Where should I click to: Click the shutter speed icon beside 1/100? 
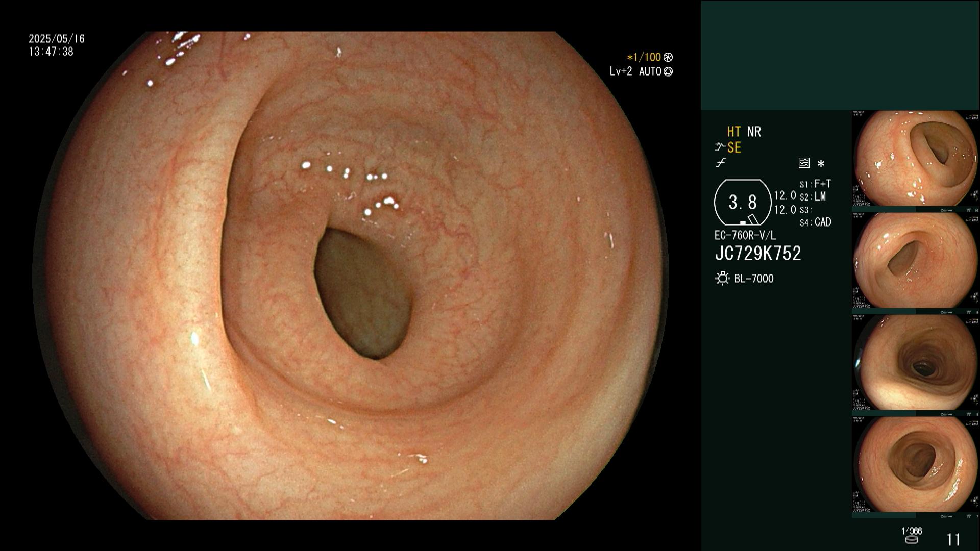click(x=668, y=57)
